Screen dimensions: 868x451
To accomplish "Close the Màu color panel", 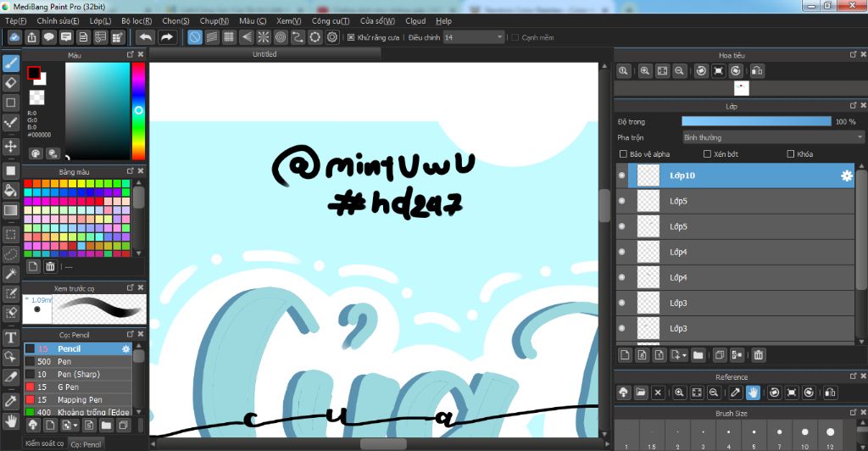I will click(x=141, y=54).
